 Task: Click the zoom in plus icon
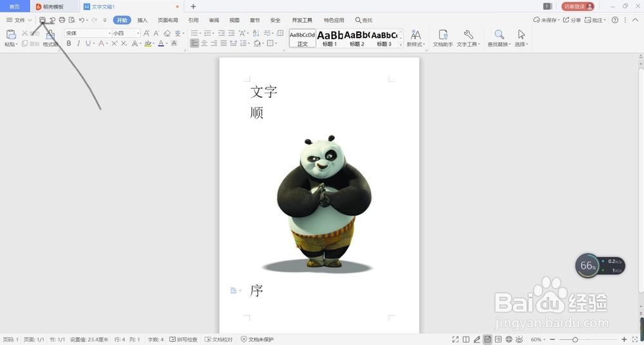[624, 339]
